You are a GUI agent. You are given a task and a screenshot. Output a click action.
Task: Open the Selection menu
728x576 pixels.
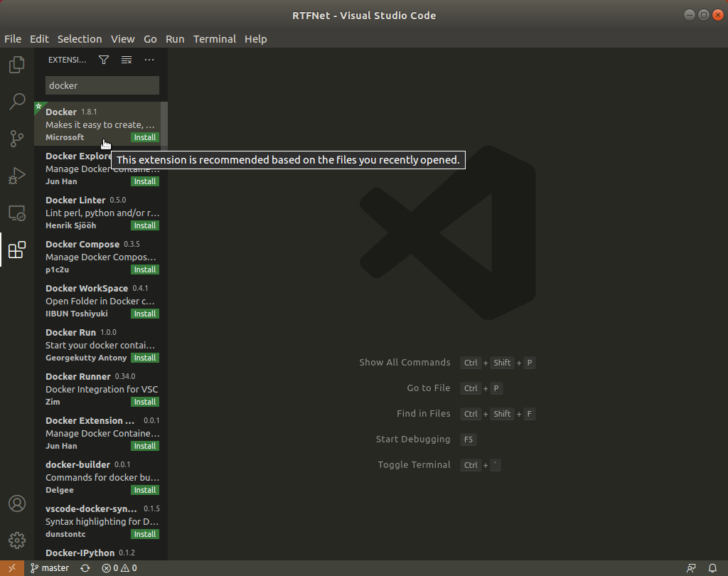tap(80, 39)
